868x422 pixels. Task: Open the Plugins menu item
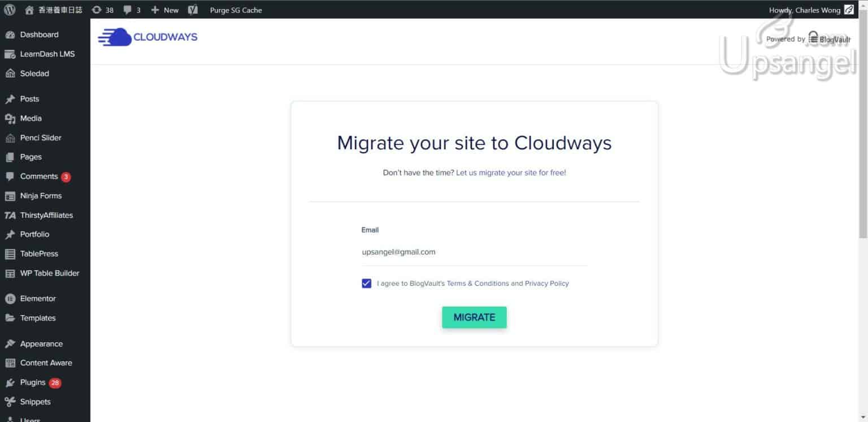coord(33,382)
